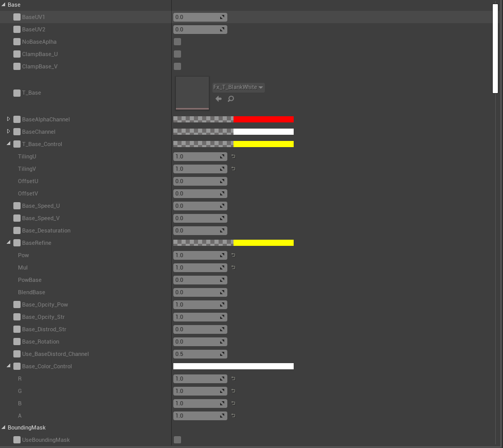503x448 pixels.
Task: Open the Base_Color_Control white color swatch
Action: pos(233,366)
